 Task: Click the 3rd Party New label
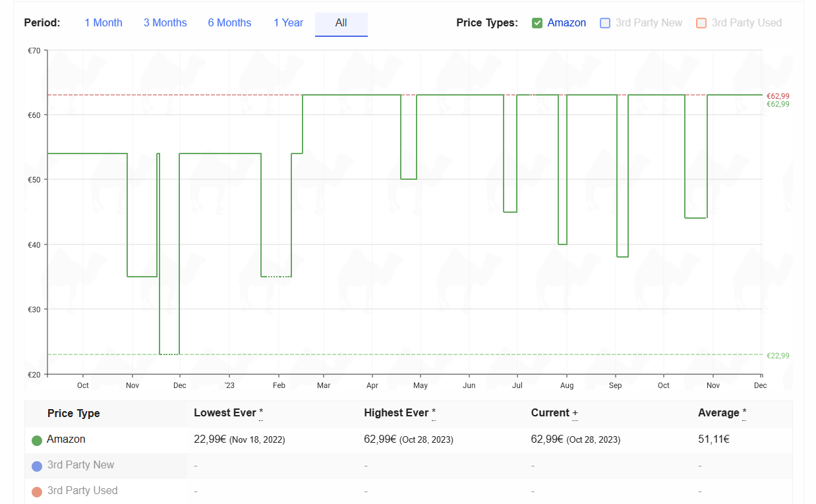pos(649,23)
